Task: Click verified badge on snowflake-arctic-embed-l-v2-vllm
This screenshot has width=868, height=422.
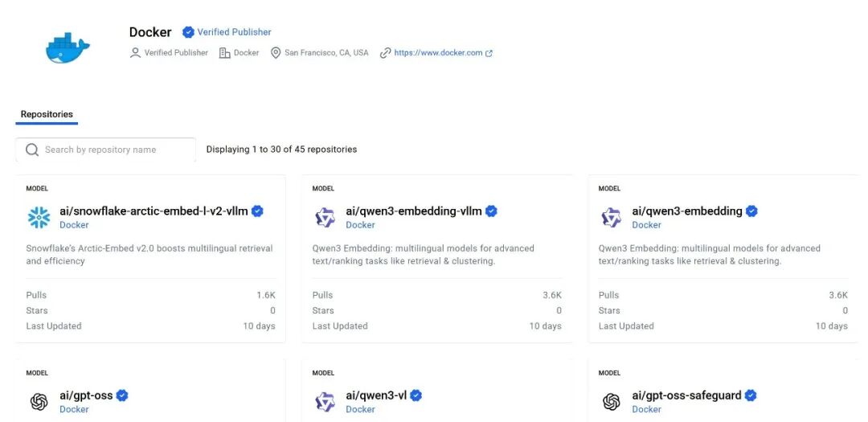Action: point(257,211)
